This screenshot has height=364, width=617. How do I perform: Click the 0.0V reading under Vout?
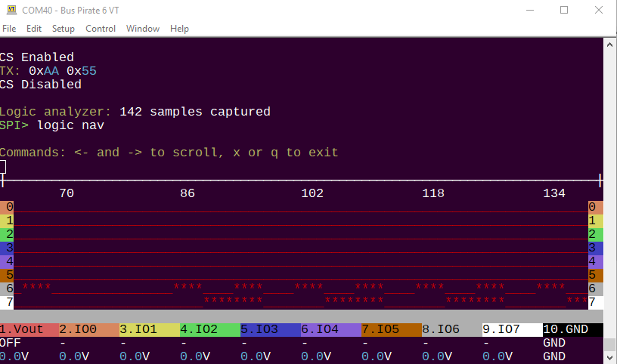(x=14, y=356)
